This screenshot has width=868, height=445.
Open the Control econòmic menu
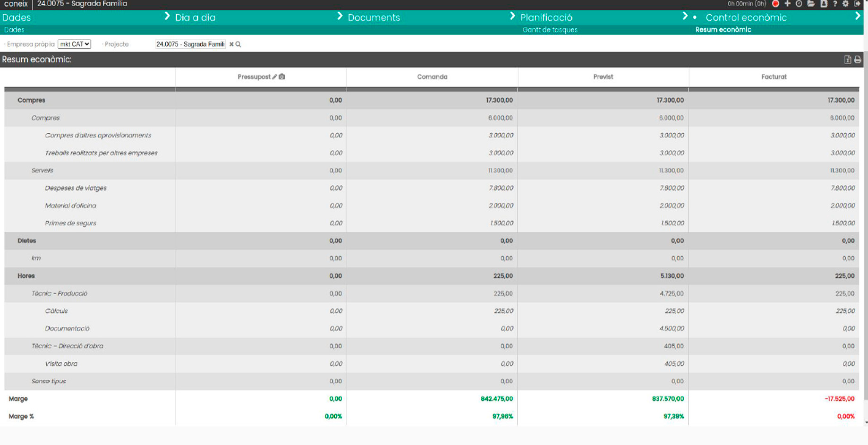(746, 17)
